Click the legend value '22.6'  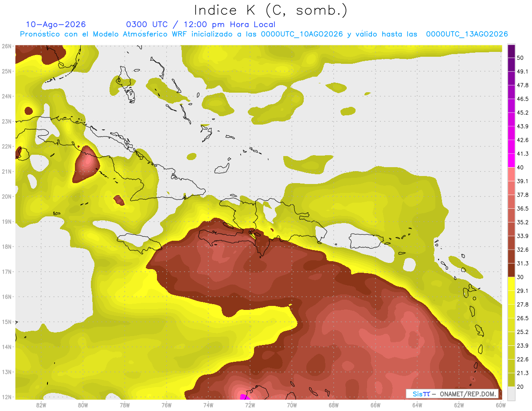523,360
